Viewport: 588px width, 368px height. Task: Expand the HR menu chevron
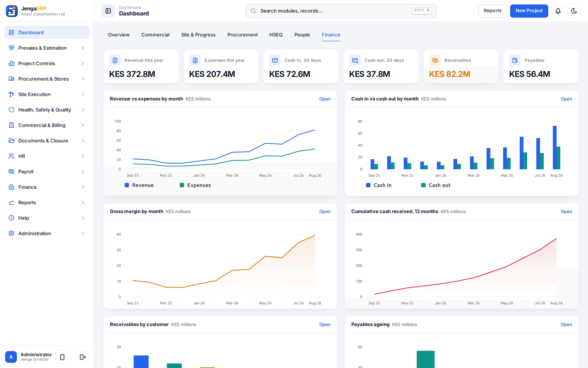click(x=83, y=156)
